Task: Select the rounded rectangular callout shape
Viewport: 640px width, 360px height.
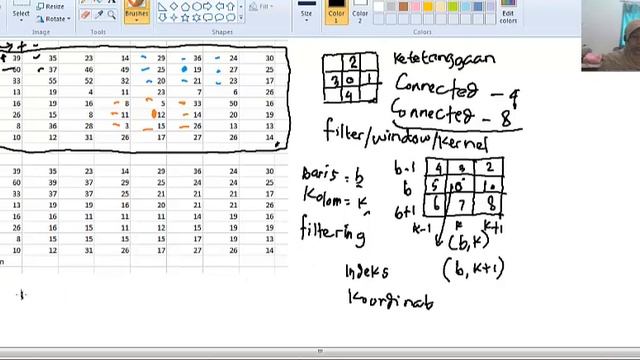Action: (208, 18)
